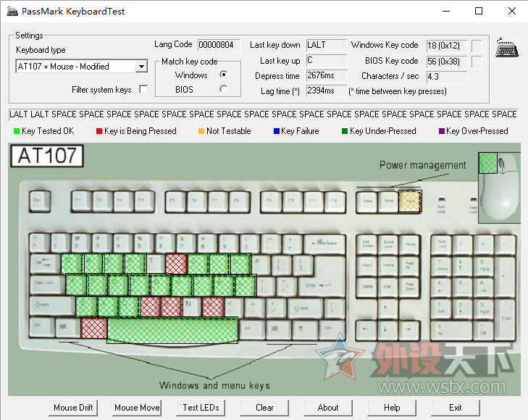
Task: Click the key history strip of LALT SPACE entries
Action: point(264,114)
